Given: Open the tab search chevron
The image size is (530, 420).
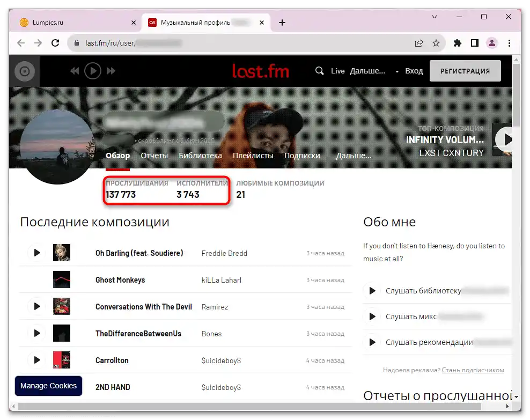Looking at the screenshot, I should [x=435, y=17].
